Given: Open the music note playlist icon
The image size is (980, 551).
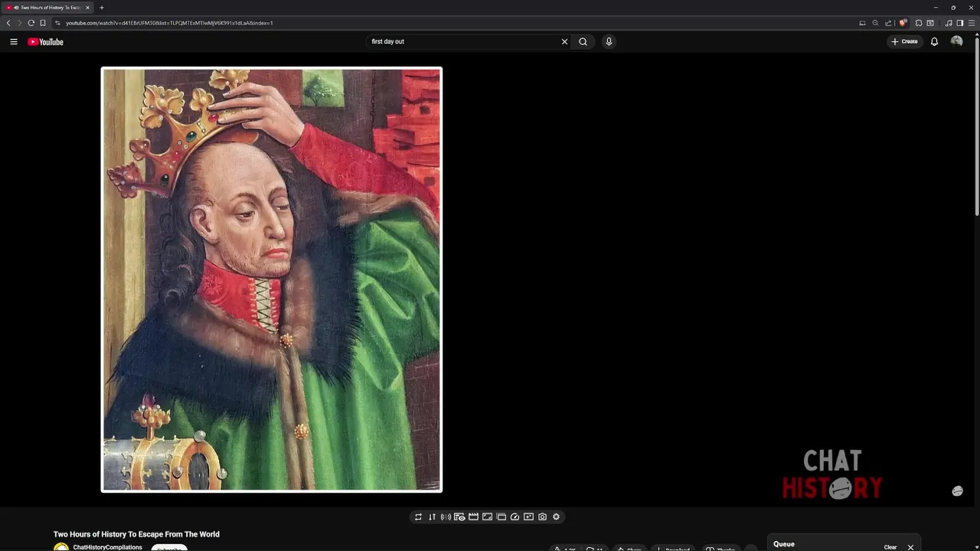Looking at the screenshot, I should pos(949,23).
